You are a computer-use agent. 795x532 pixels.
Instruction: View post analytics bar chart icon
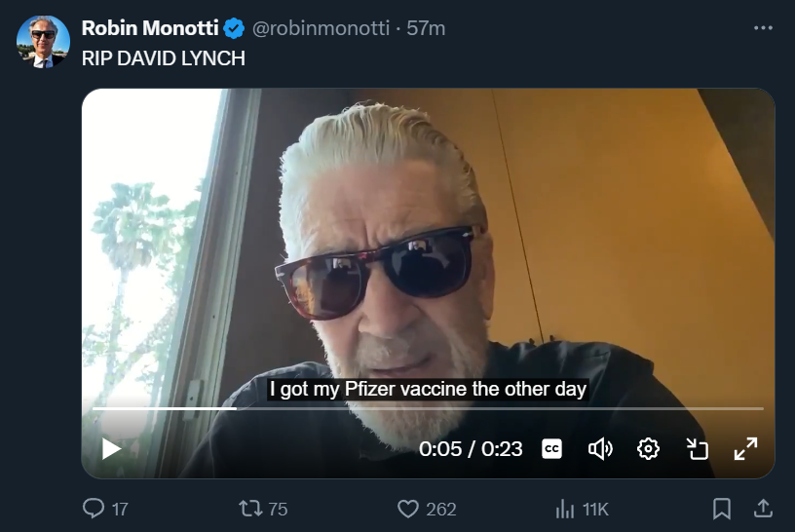565,509
